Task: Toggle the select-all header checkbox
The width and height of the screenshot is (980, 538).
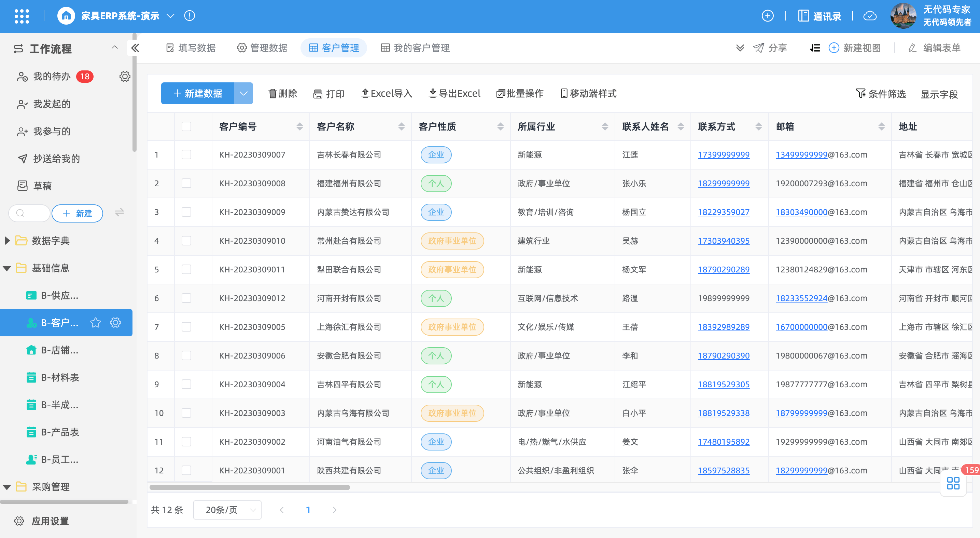Action: pos(186,126)
